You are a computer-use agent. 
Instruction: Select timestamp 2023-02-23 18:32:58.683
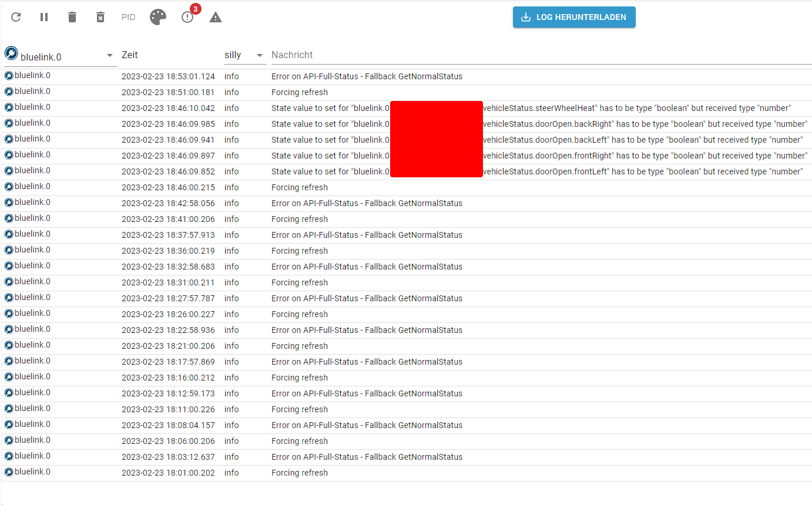pyautogui.click(x=168, y=267)
